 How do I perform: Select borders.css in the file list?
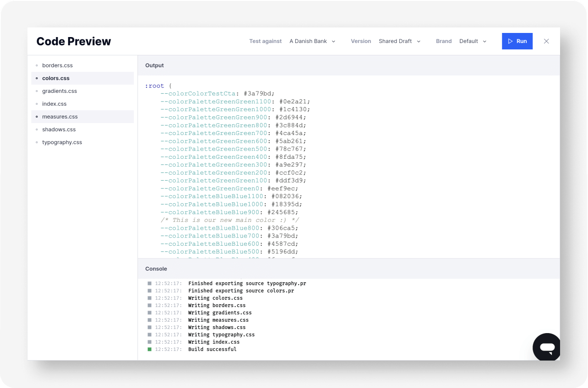[x=82, y=65]
